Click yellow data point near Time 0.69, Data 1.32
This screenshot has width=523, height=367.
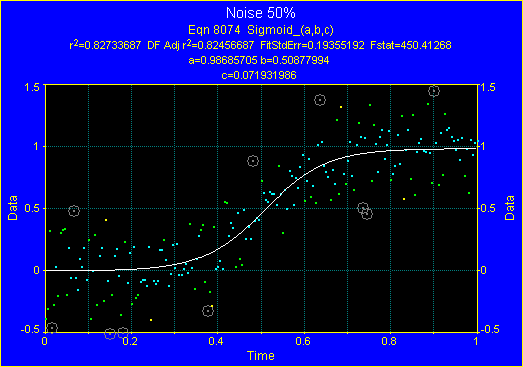click(x=341, y=107)
